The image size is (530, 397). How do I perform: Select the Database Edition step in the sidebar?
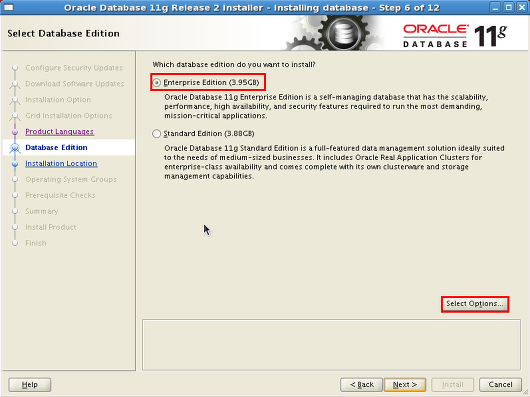click(56, 147)
